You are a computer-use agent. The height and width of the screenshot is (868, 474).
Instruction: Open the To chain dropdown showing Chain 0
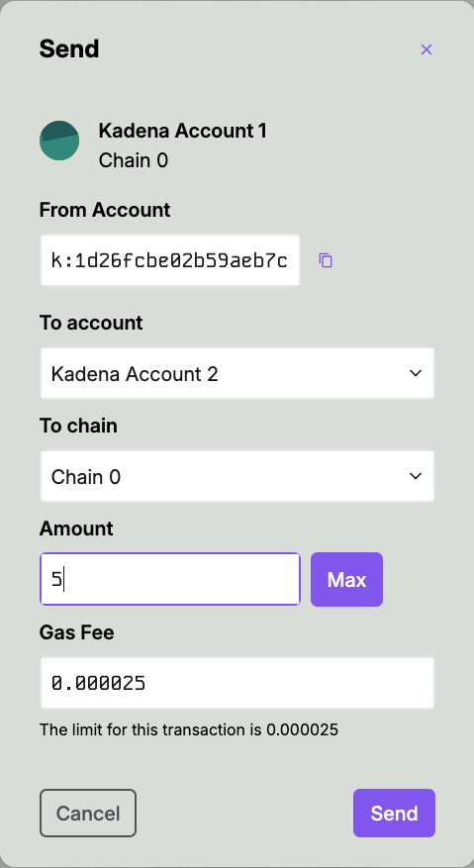point(237,476)
